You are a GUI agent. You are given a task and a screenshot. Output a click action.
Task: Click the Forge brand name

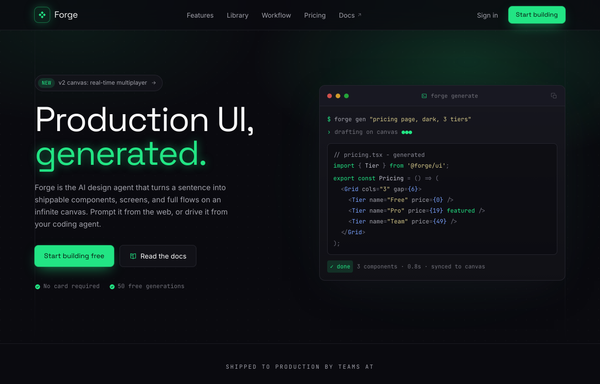point(66,15)
